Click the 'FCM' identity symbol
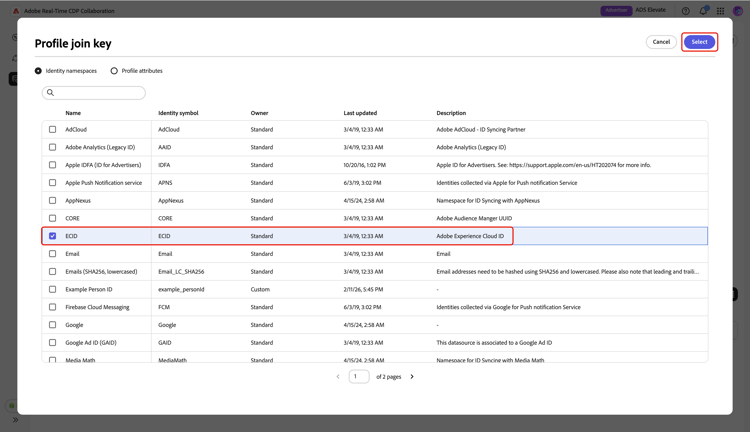 164,307
